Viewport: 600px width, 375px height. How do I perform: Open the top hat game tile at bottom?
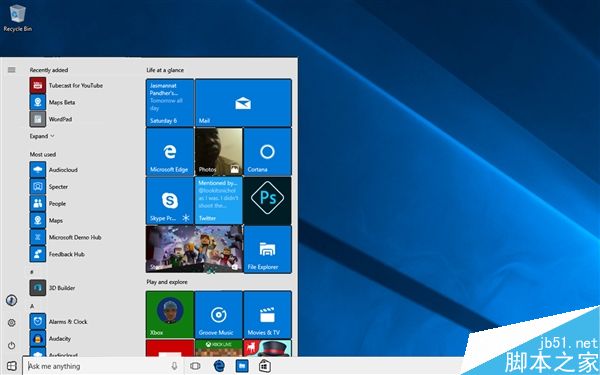[x=267, y=348]
